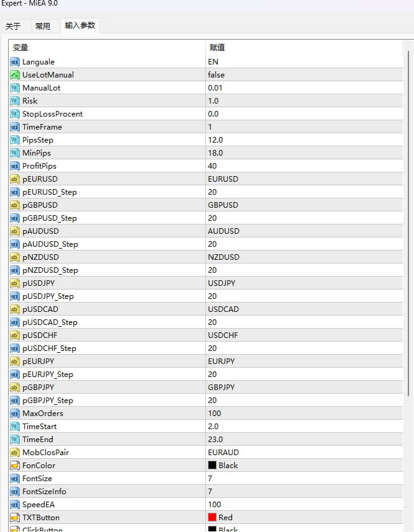Screen dimensions: 414x532
Task: Click the string icon beside pEURUSD
Action: [x=15, y=179]
